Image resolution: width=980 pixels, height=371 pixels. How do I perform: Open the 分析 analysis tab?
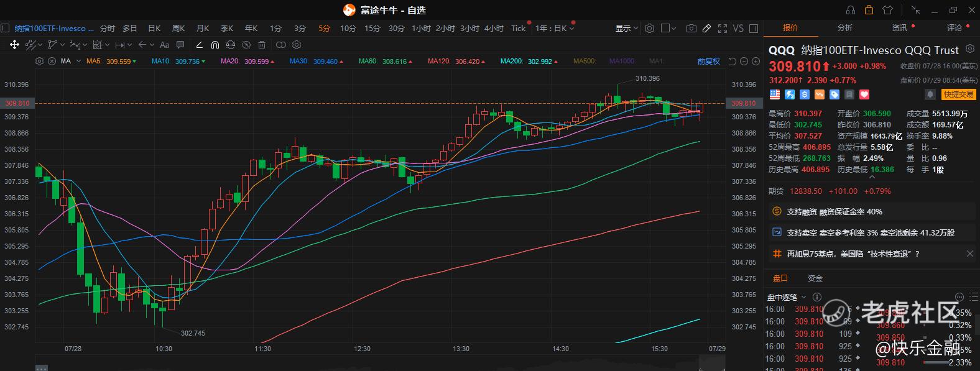click(845, 27)
